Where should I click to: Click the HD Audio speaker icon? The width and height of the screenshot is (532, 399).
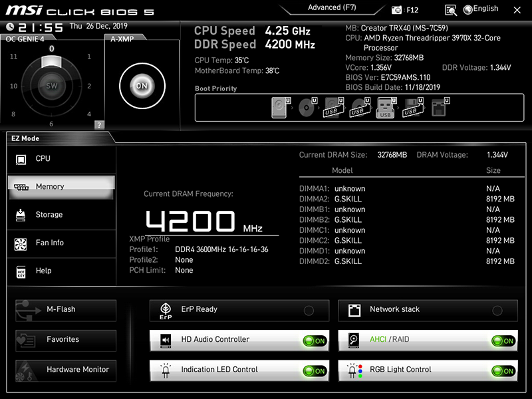166,340
